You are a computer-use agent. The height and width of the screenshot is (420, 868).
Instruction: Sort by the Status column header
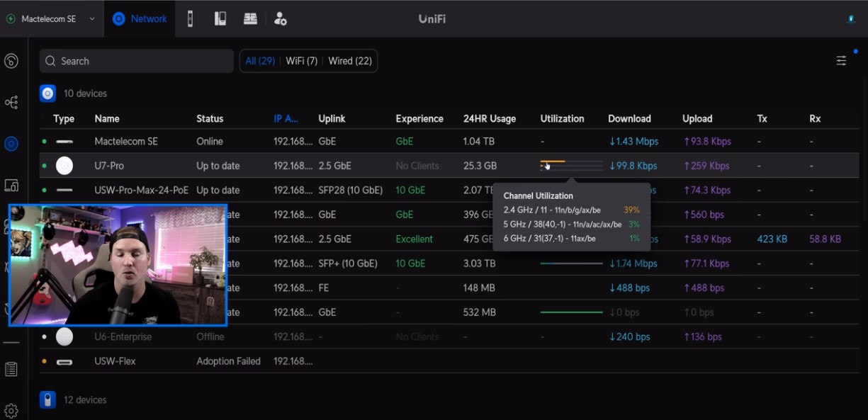point(210,119)
